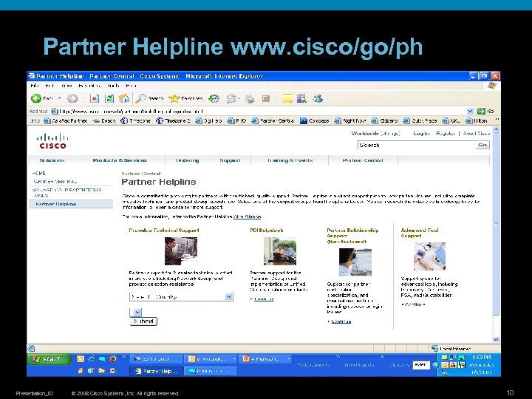
Task: Click the green Go arrow beside address bar
Action: pyautogui.click(x=481, y=111)
